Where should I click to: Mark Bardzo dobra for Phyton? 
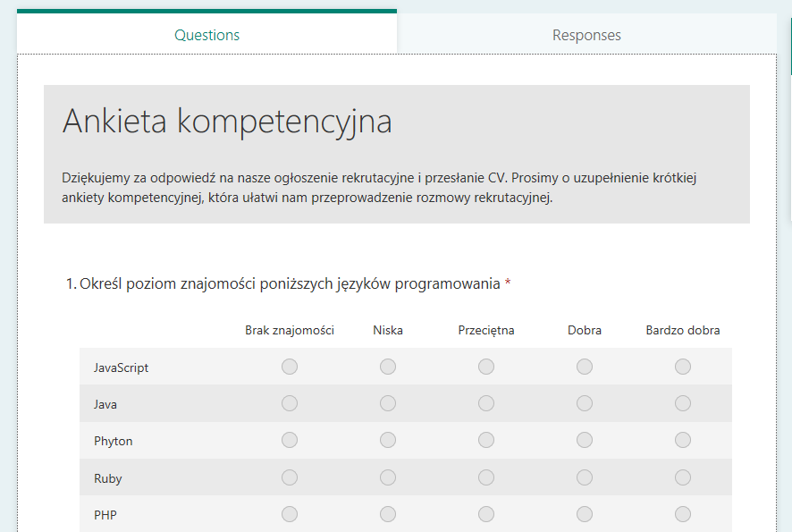(x=683, y=440)
